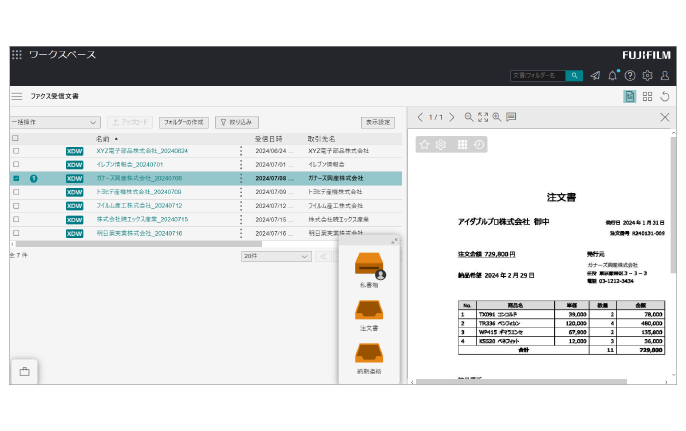Check the 明日葉実業株式会社 row checkbox
Image resolution: width=686 pixels, height=431 pixels.
click(x=16, y=233)
